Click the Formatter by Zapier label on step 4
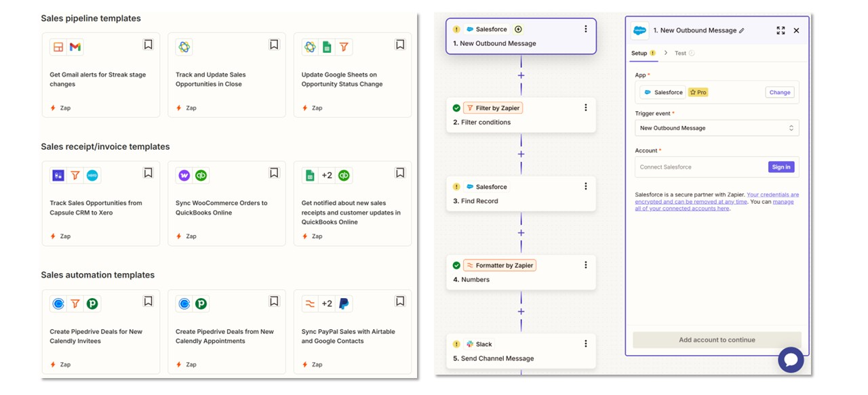This screenshot has width=868, height=395. [x=499, y=266]
